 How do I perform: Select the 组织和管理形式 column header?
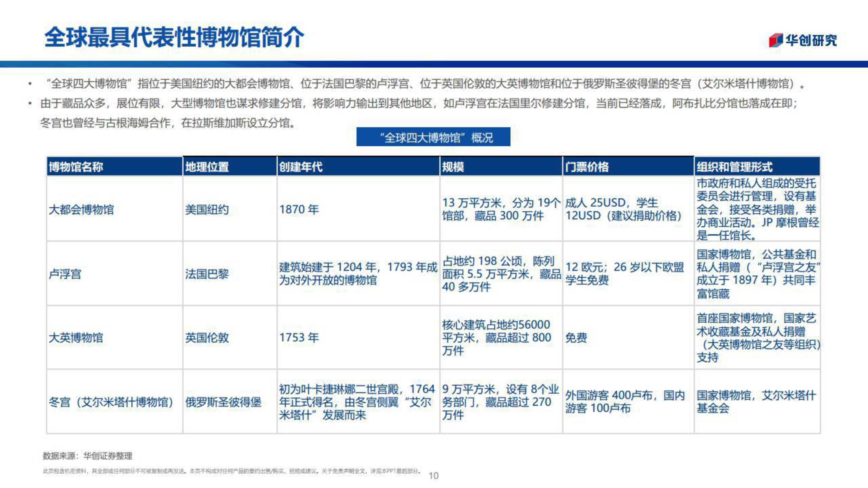coord(757,166)
